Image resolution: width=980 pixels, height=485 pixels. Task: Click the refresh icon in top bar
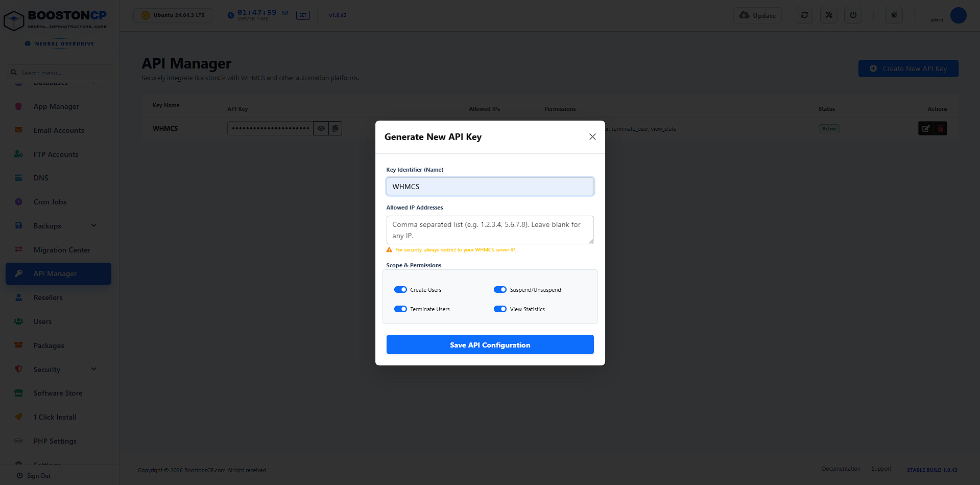804,15
